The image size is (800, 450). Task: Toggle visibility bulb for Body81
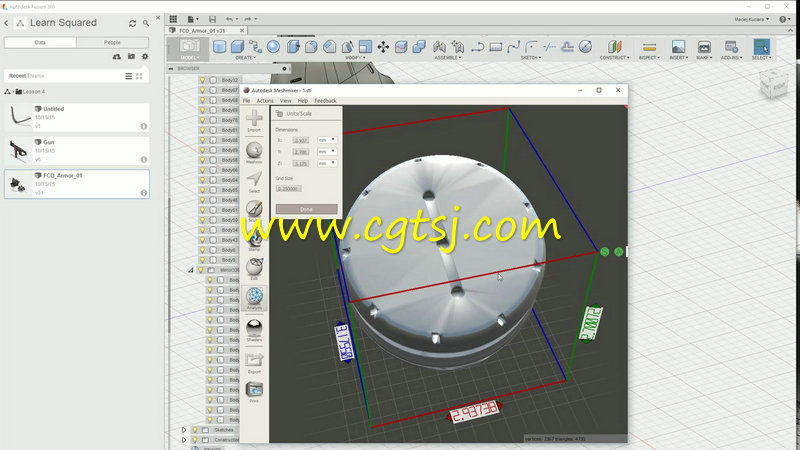coord(203,130)
